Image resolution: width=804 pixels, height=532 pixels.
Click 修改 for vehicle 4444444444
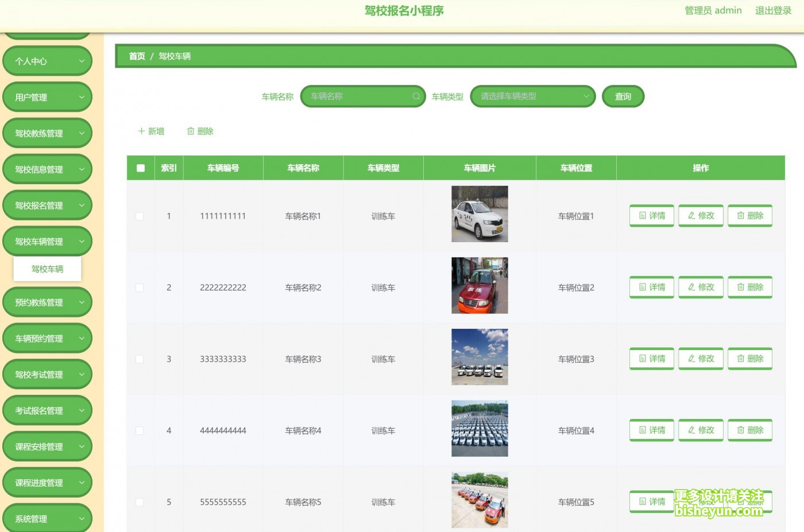[701, 430]
